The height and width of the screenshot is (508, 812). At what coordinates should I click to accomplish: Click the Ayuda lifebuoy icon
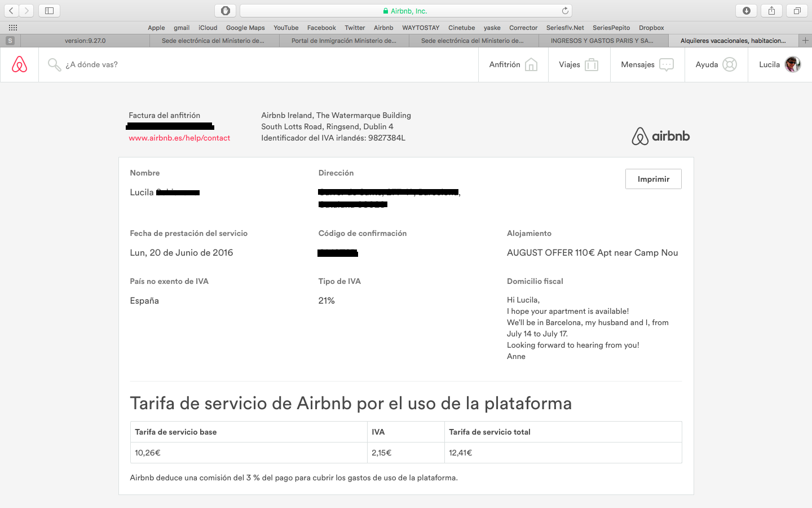(x=730, y=65)
